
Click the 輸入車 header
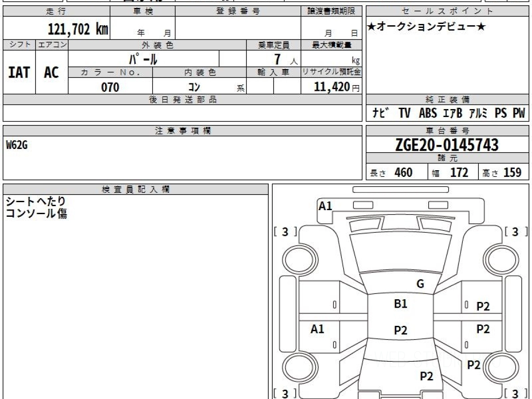[x=274, y=72]
